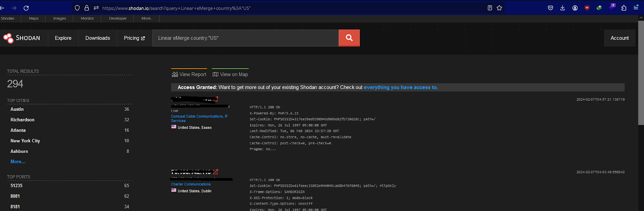Open 'everything you have access to' link
This screenshot has height=211, width=644.
401,87
